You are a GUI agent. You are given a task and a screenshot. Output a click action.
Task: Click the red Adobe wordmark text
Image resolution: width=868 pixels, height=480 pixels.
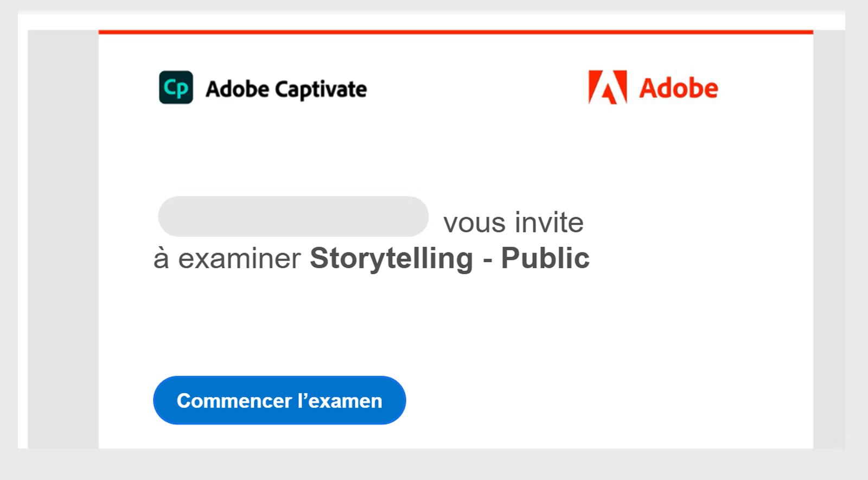[678, 88]
